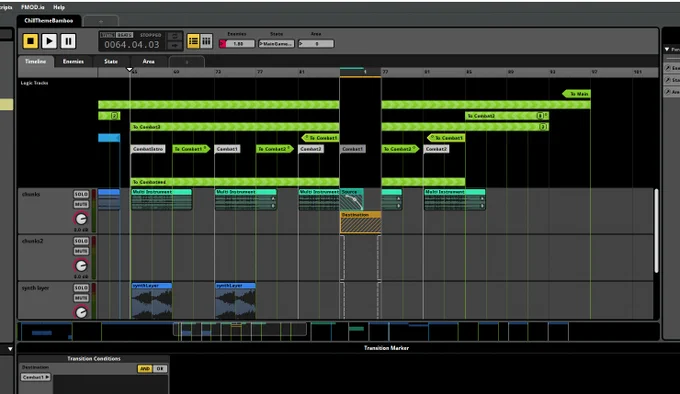The width and height of the screenshot is (680, 394).
Task: Click the small blue region in logic tracks
Action: tap(109, 138)
